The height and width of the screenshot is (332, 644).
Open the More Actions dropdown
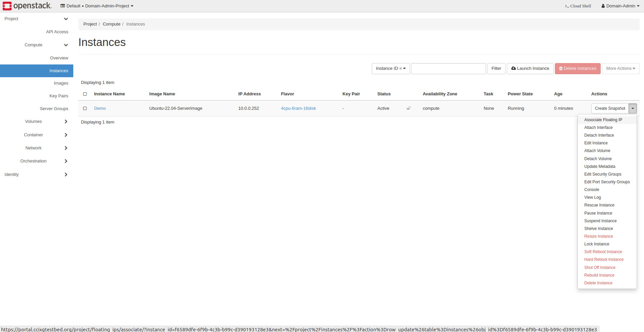620,68
